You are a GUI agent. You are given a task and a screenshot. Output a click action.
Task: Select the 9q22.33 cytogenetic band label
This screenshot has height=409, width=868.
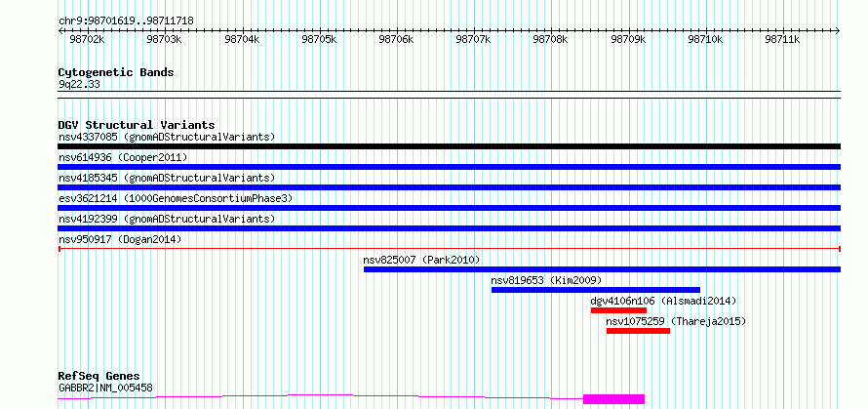click(79, 85)
